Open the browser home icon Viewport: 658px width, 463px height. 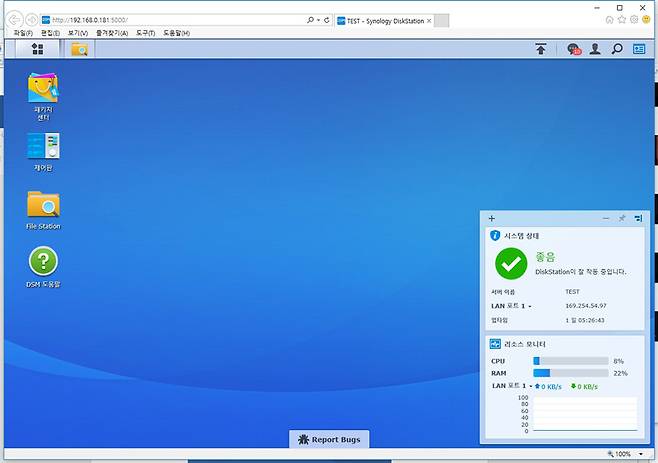(609, 20)
